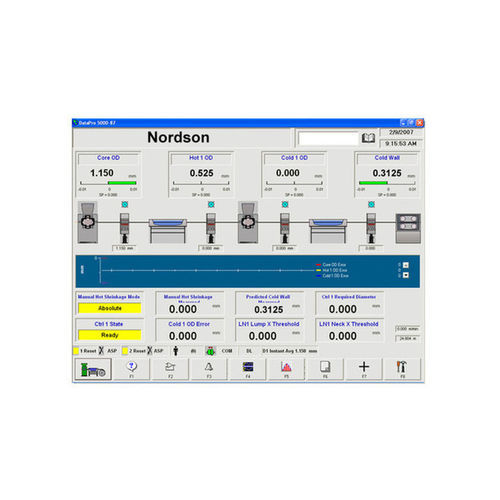The height and width of the screenshot is (500, 500).
Task: Open the F6 page report button
Action: (x=325, y=369)
